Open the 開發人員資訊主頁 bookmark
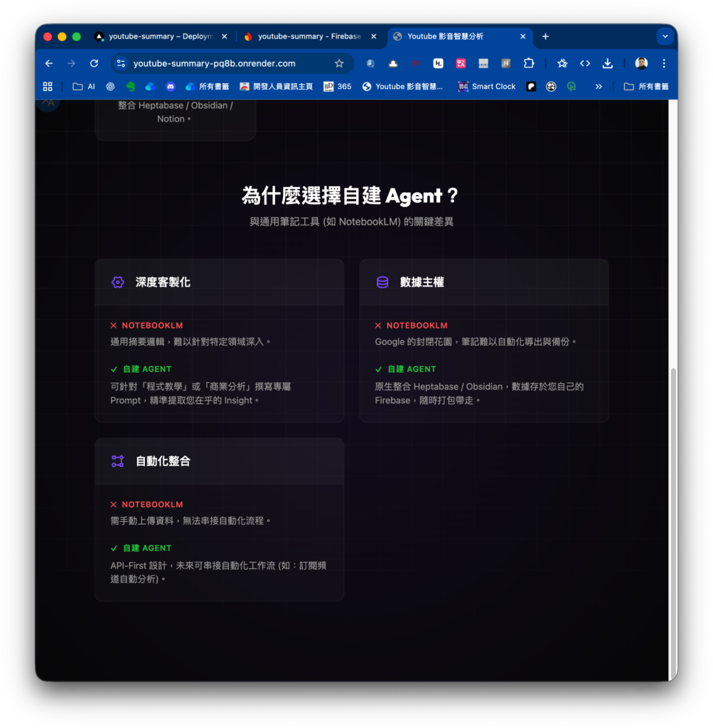 277,87
